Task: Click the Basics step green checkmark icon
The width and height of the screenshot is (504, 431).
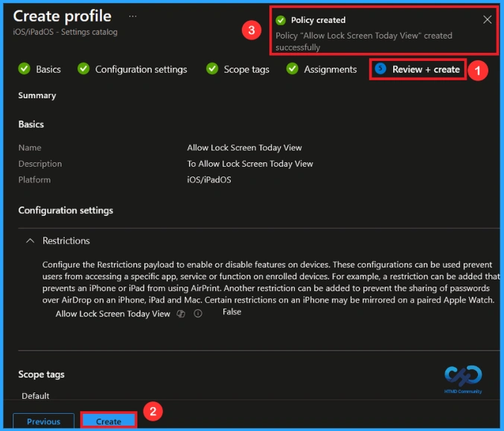Action: tap(24, 68)
